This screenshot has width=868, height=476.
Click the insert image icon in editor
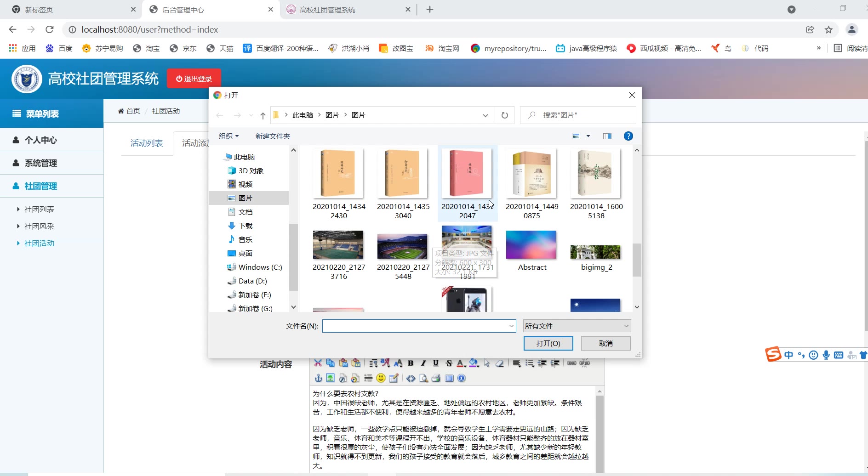(330, 378)
